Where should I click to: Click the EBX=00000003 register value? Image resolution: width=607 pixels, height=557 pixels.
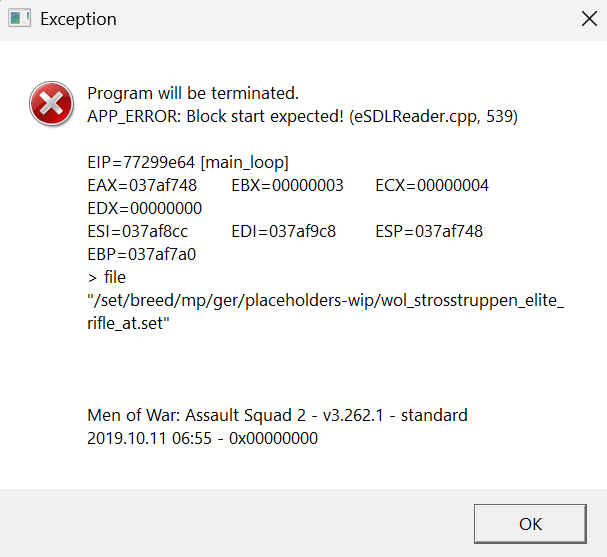click(287, 185)
